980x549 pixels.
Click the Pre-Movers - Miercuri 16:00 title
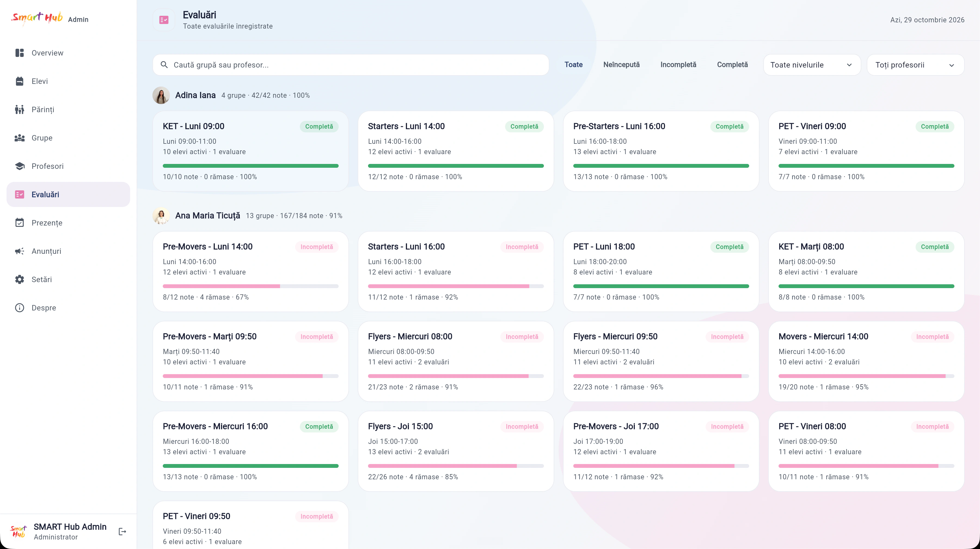point(215,426)
